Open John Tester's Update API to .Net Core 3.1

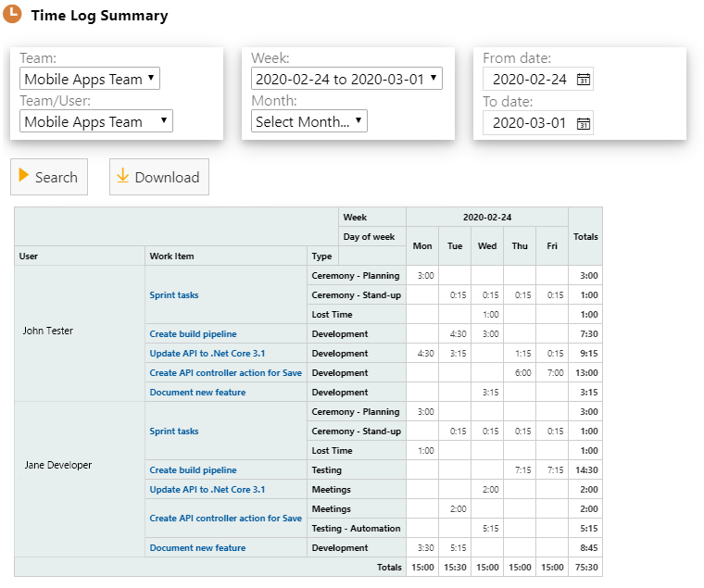[207, 353]
